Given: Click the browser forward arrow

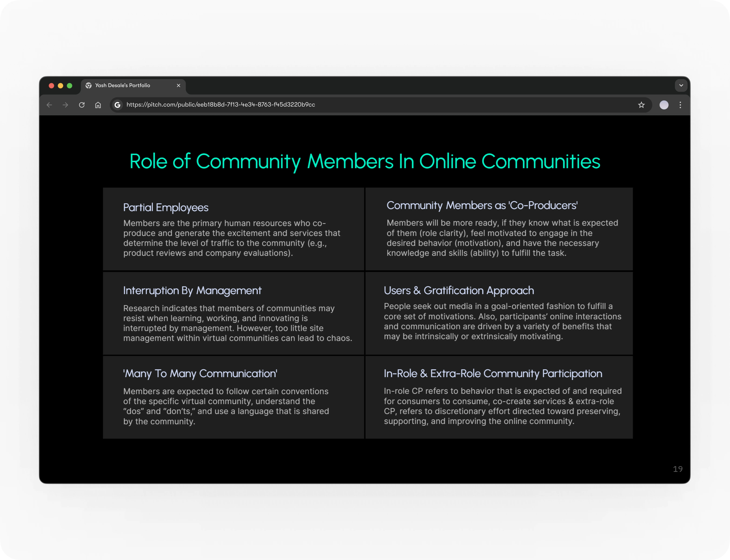Looking at the screenshot, I should [65, 105].
